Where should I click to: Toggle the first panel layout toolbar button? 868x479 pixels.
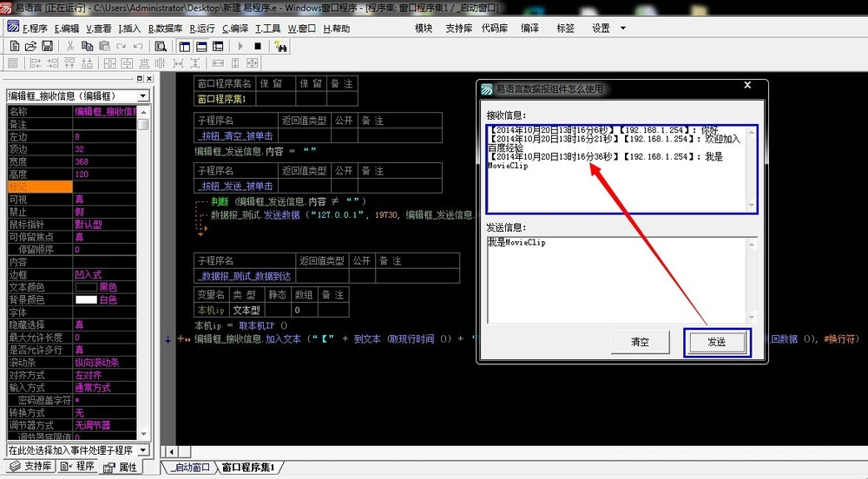pyautogui.click(x=185, y=47)
